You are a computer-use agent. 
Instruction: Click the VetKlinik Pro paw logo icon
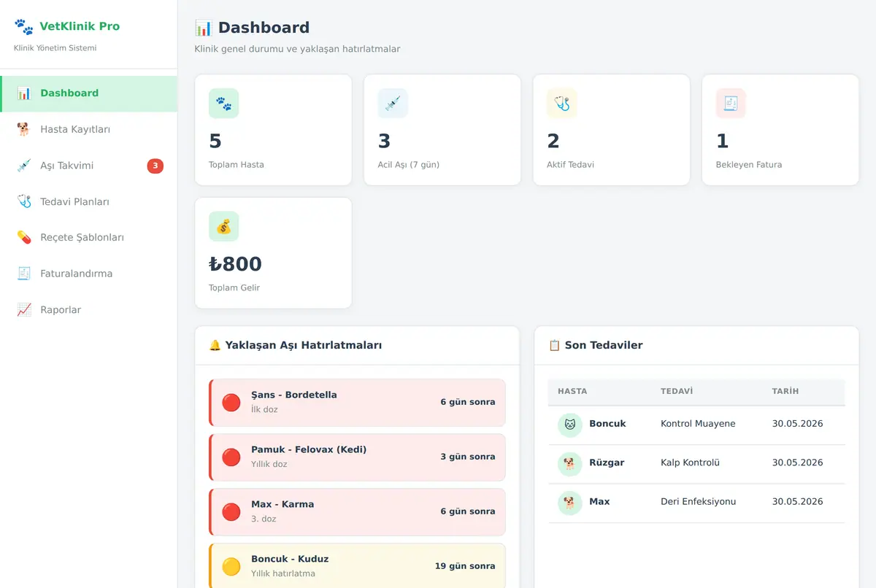[x=23, y=27]
